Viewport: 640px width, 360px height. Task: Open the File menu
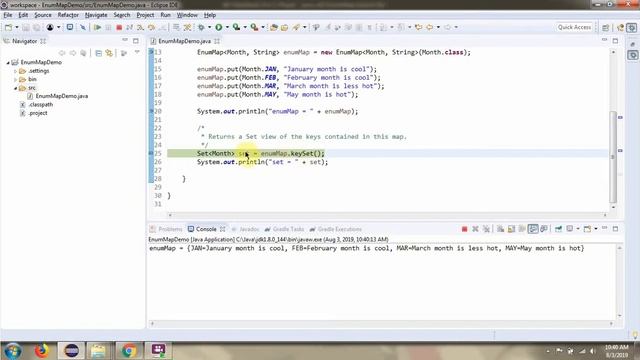[8, 15]
